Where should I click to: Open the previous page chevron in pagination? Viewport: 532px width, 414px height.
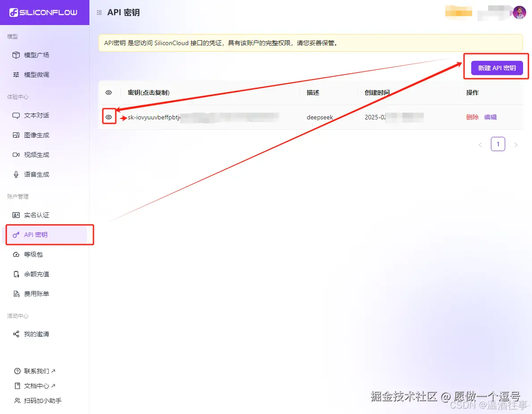click(480, 144)
